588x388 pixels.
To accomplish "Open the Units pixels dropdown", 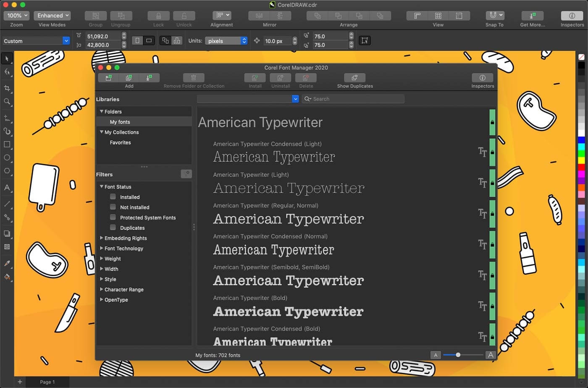I will tap(226, 41).
